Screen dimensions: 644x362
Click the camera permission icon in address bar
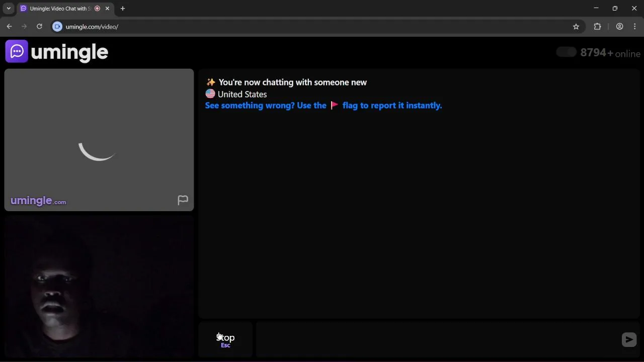click(x=57, y=27)
